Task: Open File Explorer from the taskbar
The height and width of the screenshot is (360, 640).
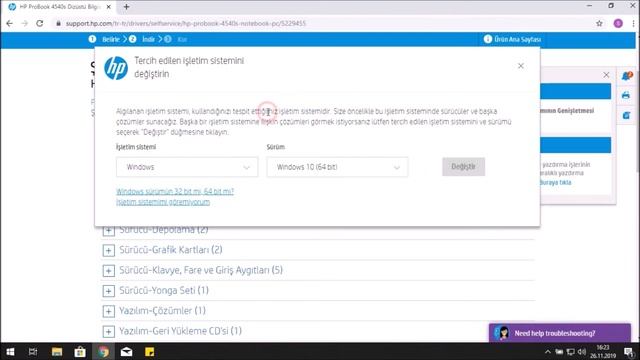Action: pyautogui.click(x=57, y=351)
